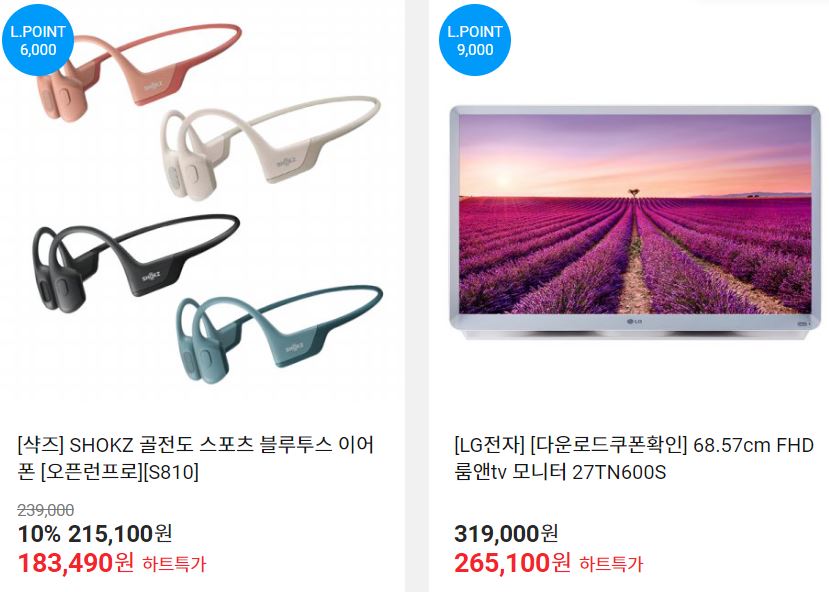Select the beige SHOKZ headphones image
The width and height of the screenshot is (829, 592).
tap(270, 147)
